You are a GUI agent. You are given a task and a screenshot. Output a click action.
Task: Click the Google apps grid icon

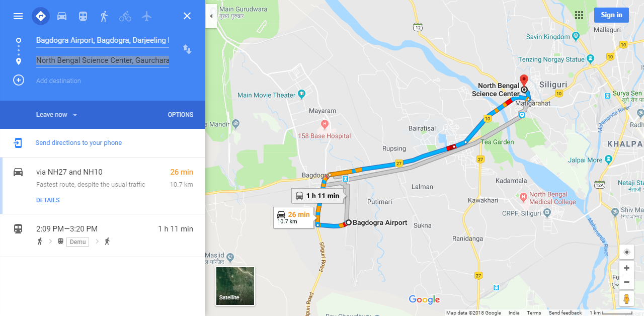click(579, 15)
